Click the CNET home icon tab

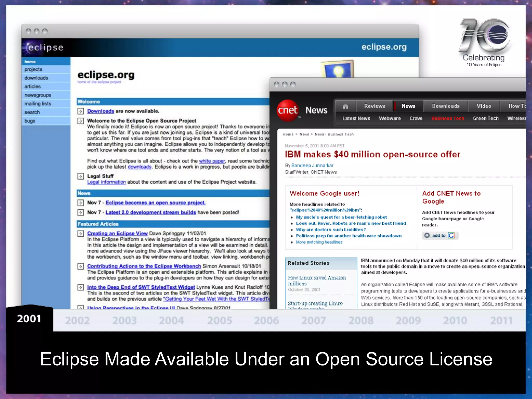[345, 106]
